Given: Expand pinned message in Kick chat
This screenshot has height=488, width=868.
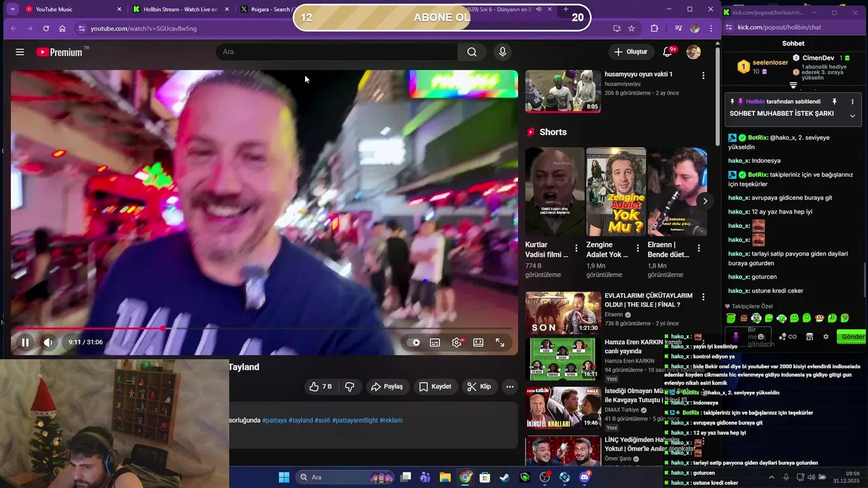Looking at the screenshot, I should (852, 116).
